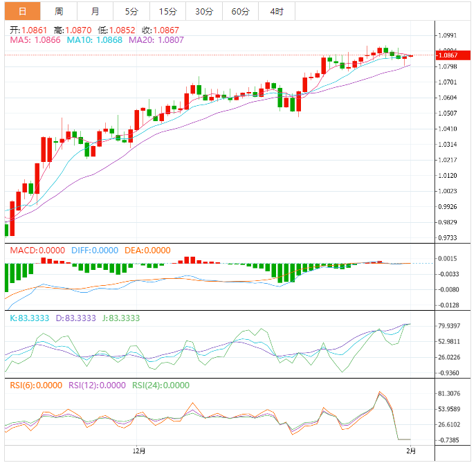Click the MACD indicator label
This screenshot has height=463, width=476.
(x=37, y=251)
